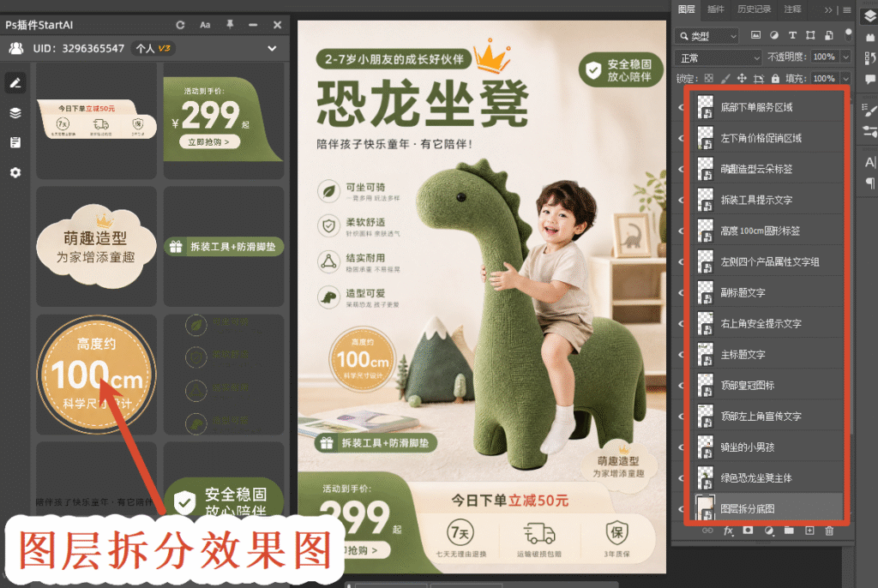Hide the 顶部皇冠图标 layer
This screenshot has height=588, width=878.
coord(681,385)
